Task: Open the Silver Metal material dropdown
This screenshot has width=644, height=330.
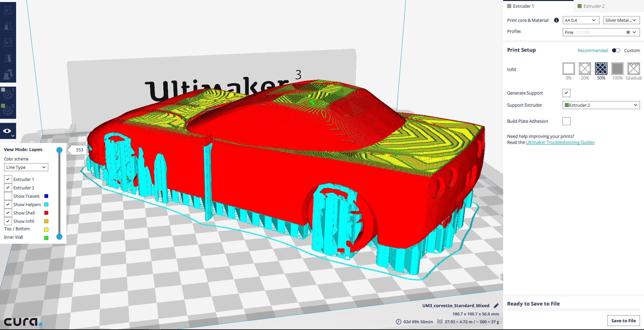Action: 622,20
